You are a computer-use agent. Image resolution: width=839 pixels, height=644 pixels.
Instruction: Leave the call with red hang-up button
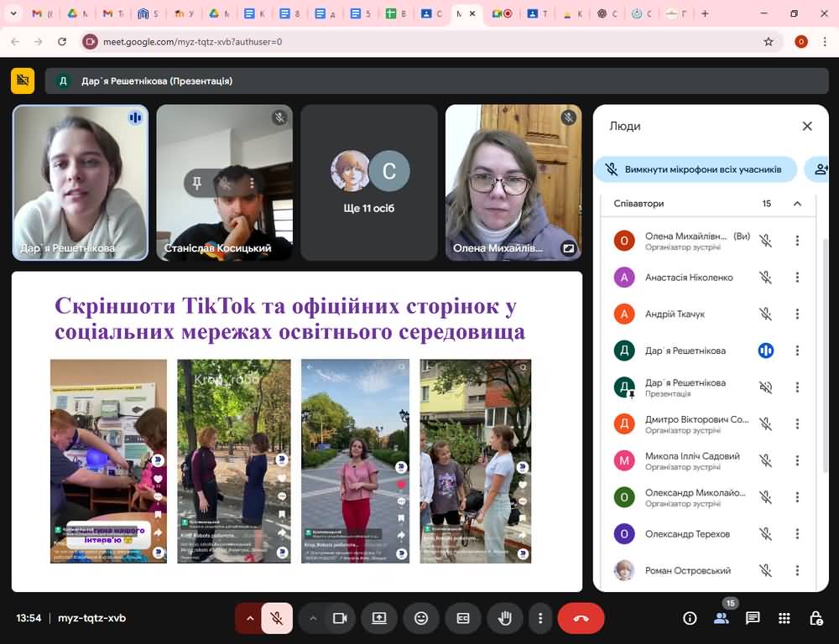coord(581,618)
